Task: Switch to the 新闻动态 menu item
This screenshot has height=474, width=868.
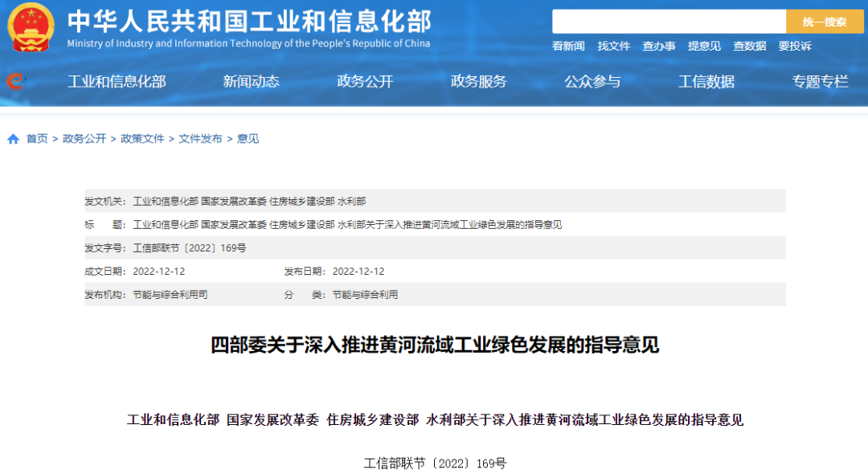Action: pyautogui.click(x=251, y=81)
